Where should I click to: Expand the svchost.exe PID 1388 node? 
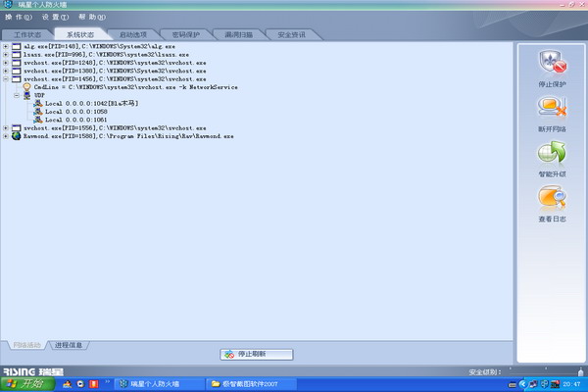pos(6,71)
